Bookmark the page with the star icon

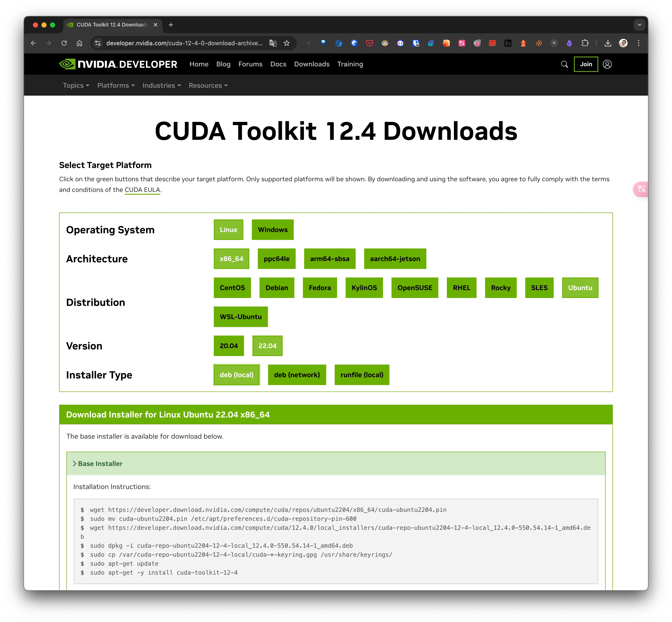[287, 43]
